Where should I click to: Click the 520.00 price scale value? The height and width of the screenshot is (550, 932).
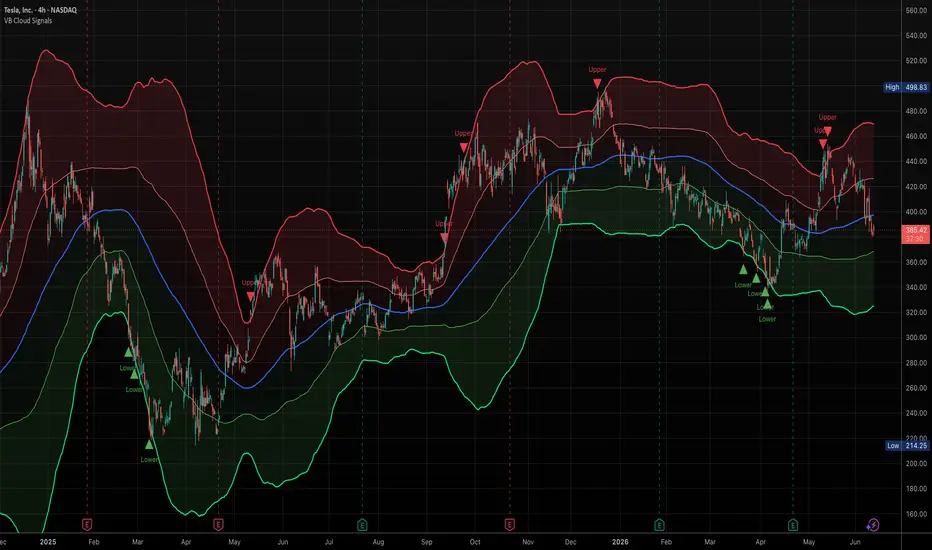(916, 61)
